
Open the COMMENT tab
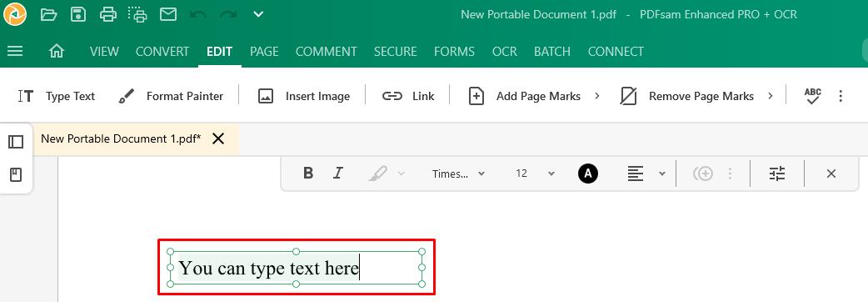(326, 52)
